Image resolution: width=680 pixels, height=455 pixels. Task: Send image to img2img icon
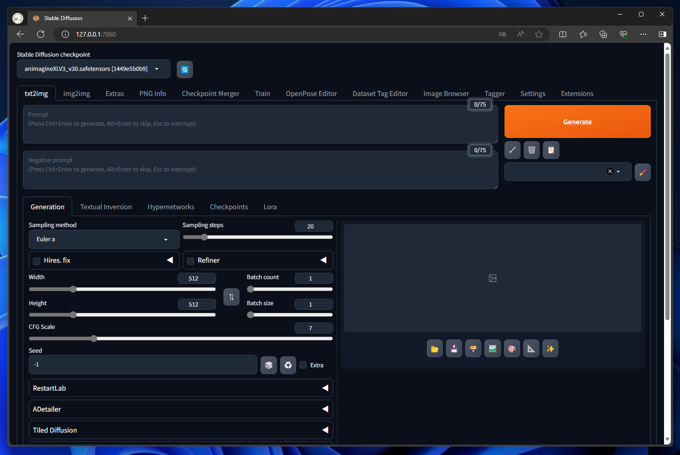pos(492,349)
